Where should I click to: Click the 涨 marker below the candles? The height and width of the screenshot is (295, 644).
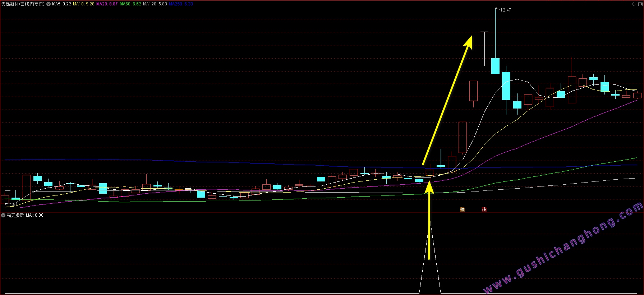pos(484,209)
